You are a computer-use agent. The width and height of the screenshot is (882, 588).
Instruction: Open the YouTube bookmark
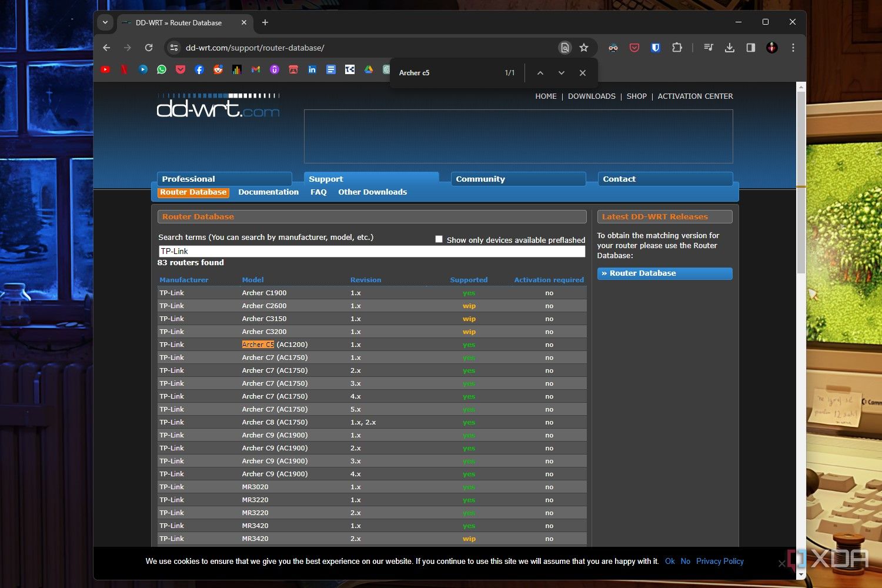tap(105, 69)
